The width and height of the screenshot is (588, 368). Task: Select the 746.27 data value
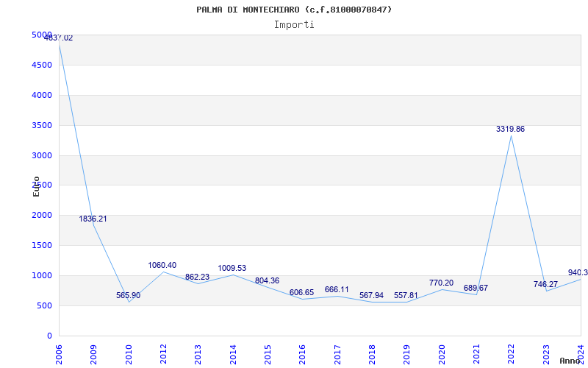tap(545, 285)
